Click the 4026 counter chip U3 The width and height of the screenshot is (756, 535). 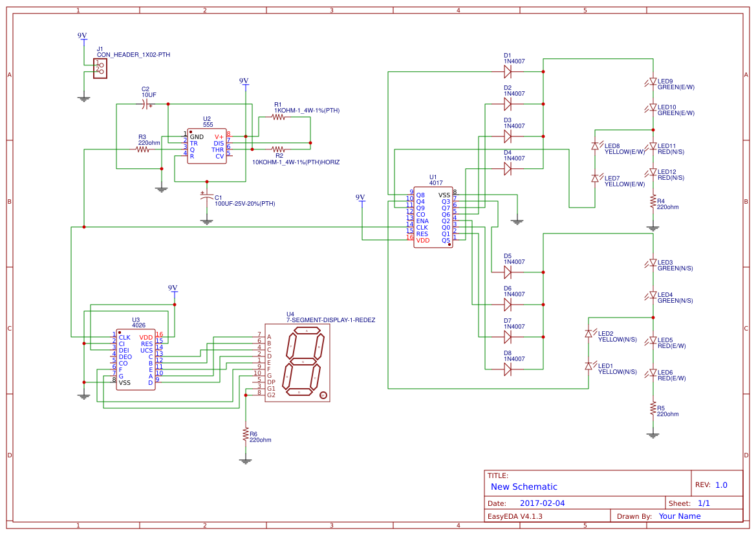pos(134,359)
